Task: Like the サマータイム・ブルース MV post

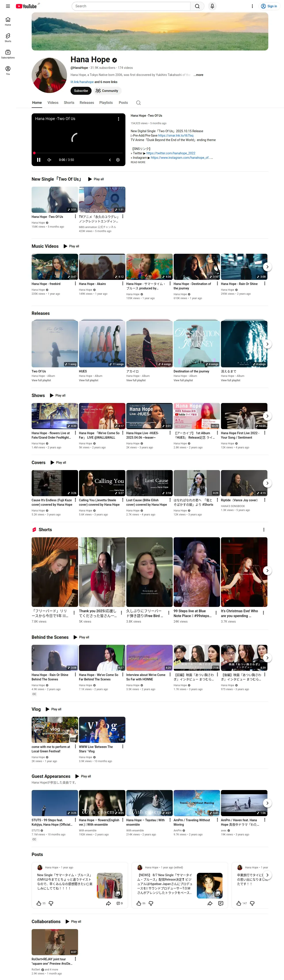Action: [39, 903]
